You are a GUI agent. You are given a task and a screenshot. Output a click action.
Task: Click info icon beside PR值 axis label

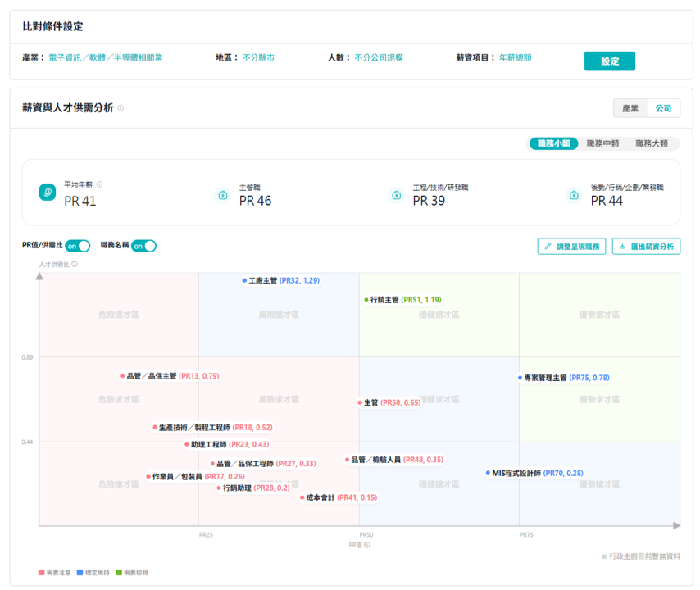click(367, 544)
